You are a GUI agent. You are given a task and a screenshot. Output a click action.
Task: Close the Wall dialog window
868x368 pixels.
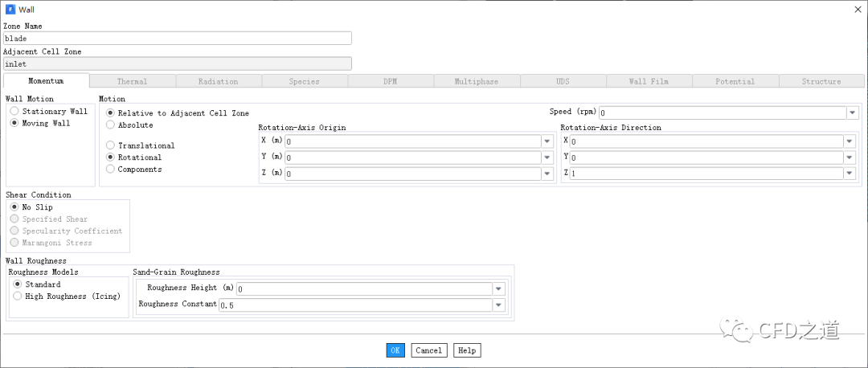(855, 9)
